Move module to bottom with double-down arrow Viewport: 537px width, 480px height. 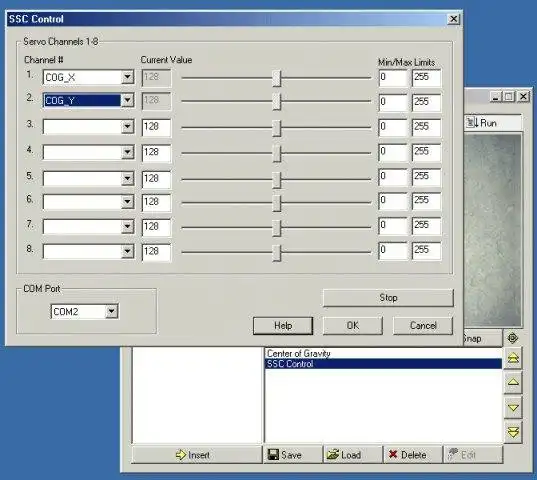(513, 432)
